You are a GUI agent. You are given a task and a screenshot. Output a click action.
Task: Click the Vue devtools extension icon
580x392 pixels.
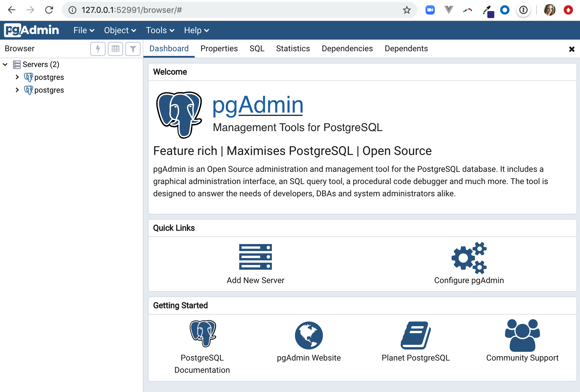(x=449, y=10)
